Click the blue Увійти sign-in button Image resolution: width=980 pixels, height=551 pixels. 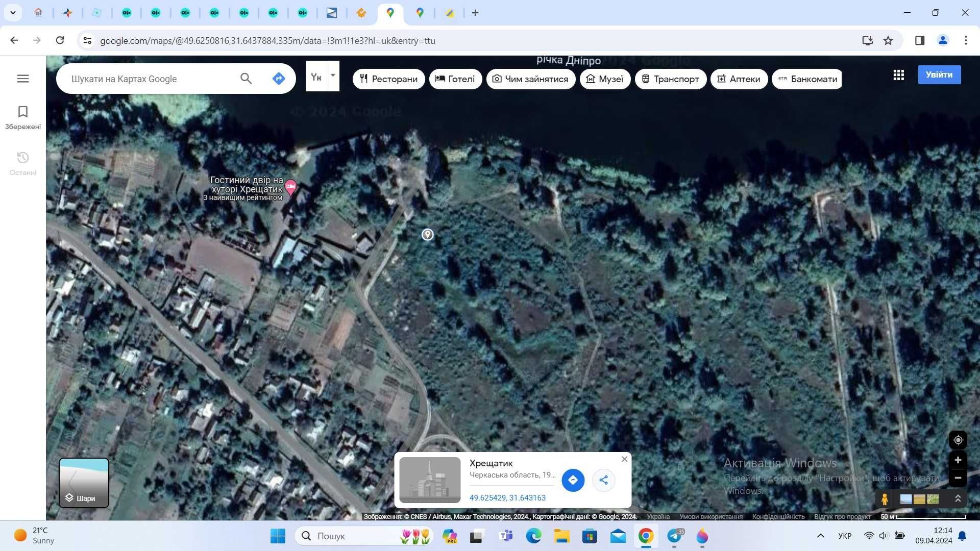(939, 75)
